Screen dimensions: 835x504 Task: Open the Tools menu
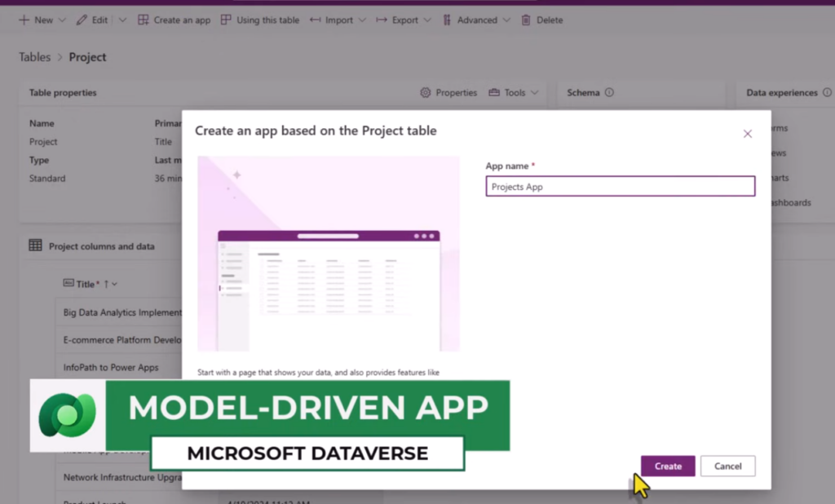tap(514, 93)
